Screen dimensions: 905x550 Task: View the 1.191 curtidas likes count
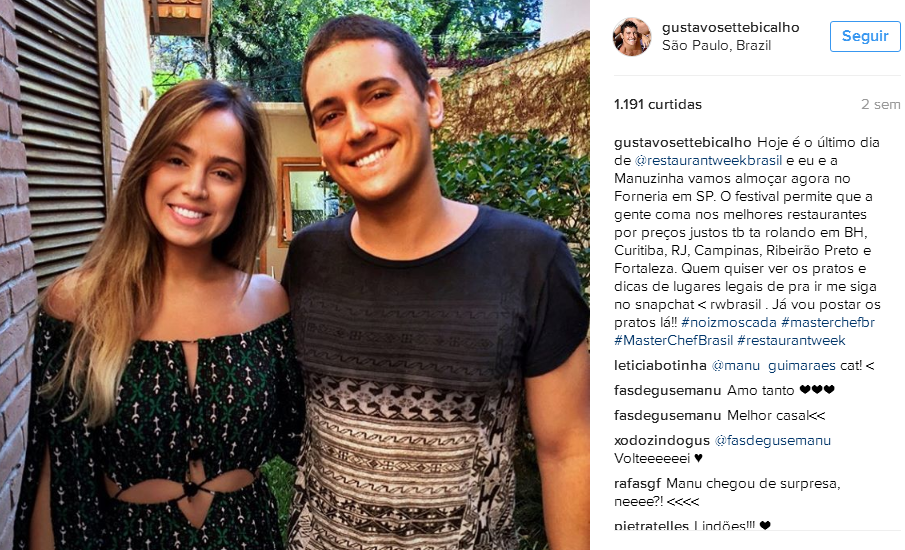click(x=657, y=104)
